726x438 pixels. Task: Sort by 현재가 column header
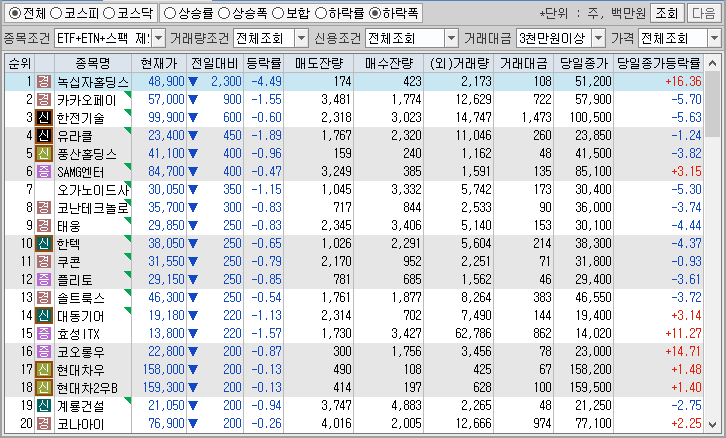[159, 63]
